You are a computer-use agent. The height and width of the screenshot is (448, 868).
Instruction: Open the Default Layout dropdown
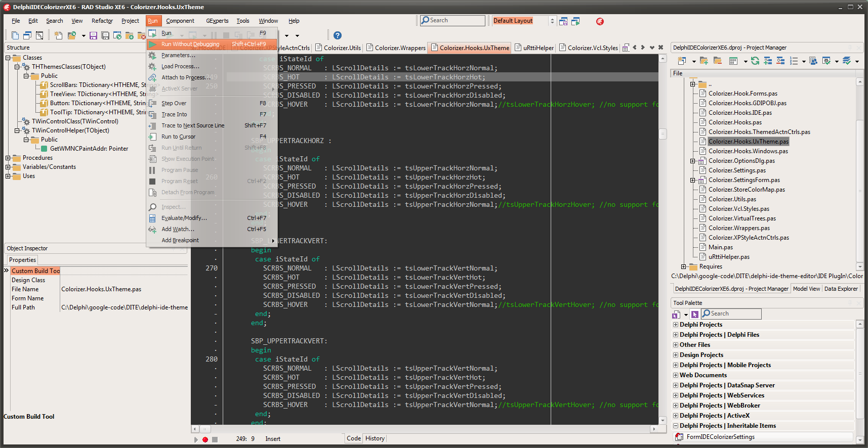[552, 21]
